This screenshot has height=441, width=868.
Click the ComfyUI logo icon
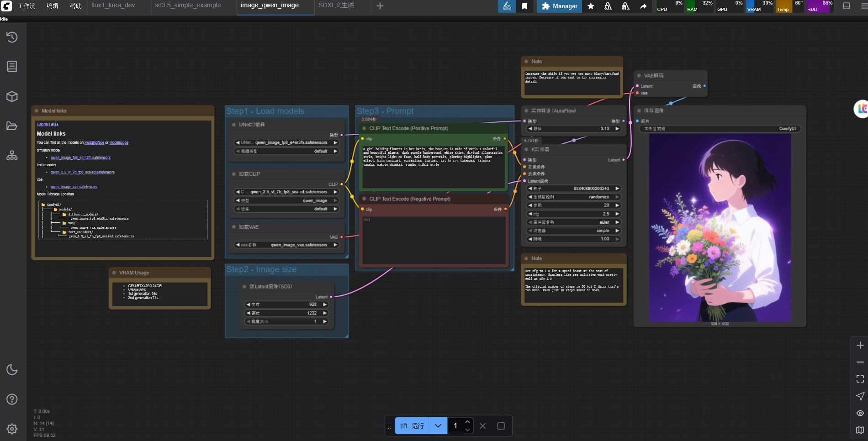(x=6, y=6)
